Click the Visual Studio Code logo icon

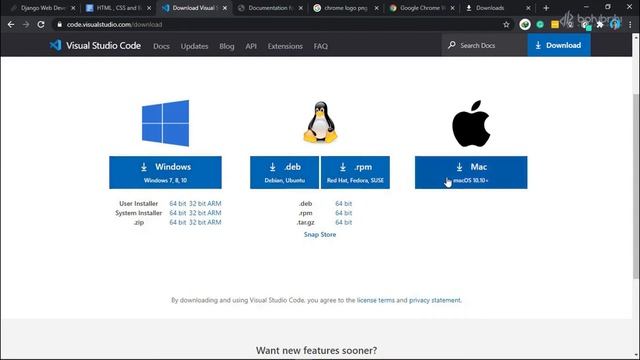point(56,45)
